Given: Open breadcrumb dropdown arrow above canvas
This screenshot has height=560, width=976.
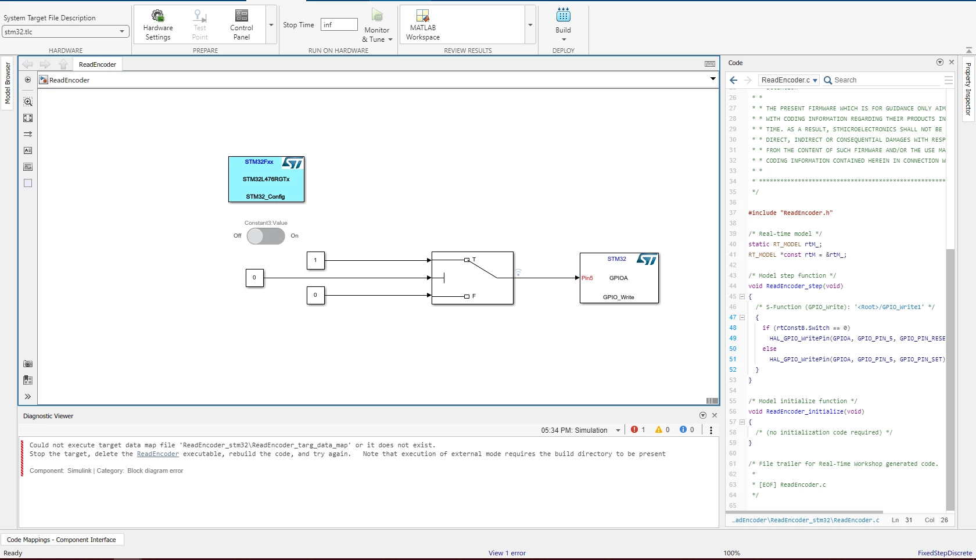Looking at the screenshot, I should coord(713,79).
